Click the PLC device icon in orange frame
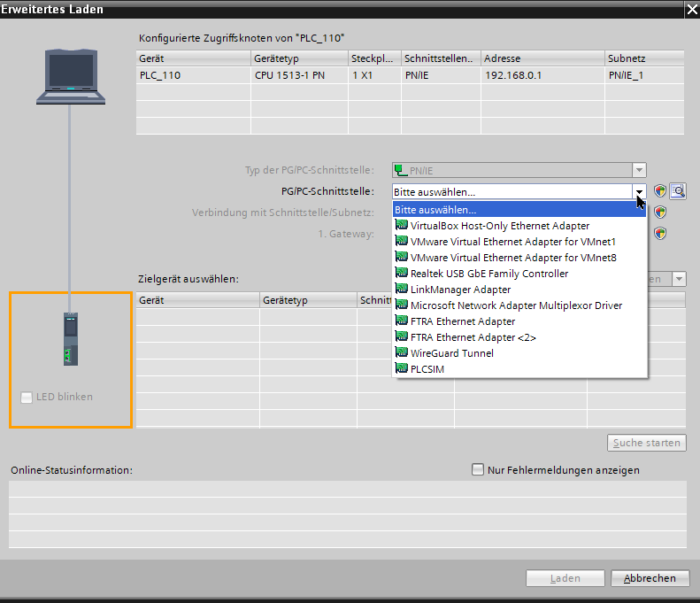This screenshot has height=603, width=700. (x=70, y=339)
